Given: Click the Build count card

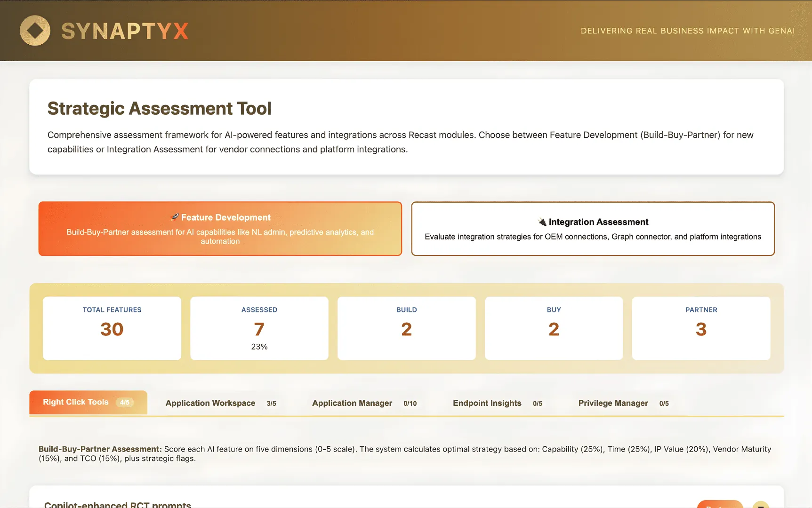Looking at the screenshot, I should tap(406, 328).
